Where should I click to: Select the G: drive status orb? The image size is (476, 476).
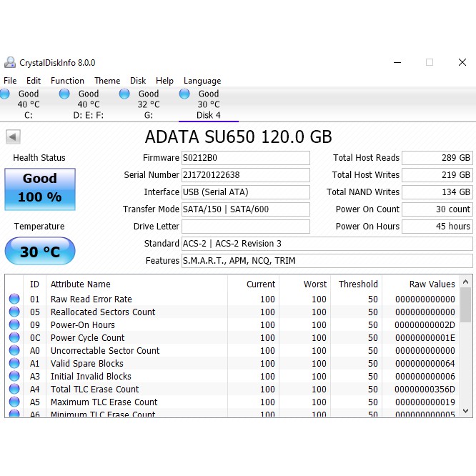124,94
